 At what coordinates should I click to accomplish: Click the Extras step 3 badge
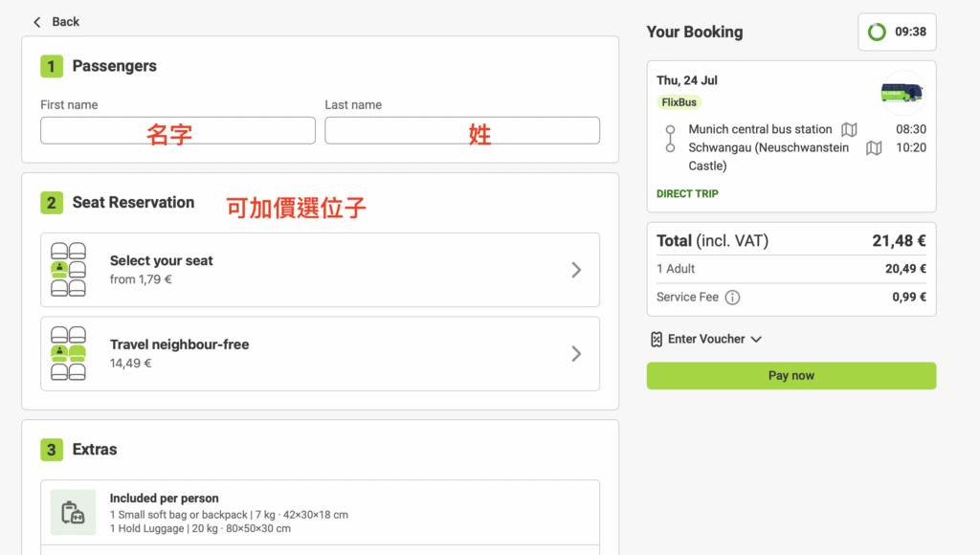[52, 450]
